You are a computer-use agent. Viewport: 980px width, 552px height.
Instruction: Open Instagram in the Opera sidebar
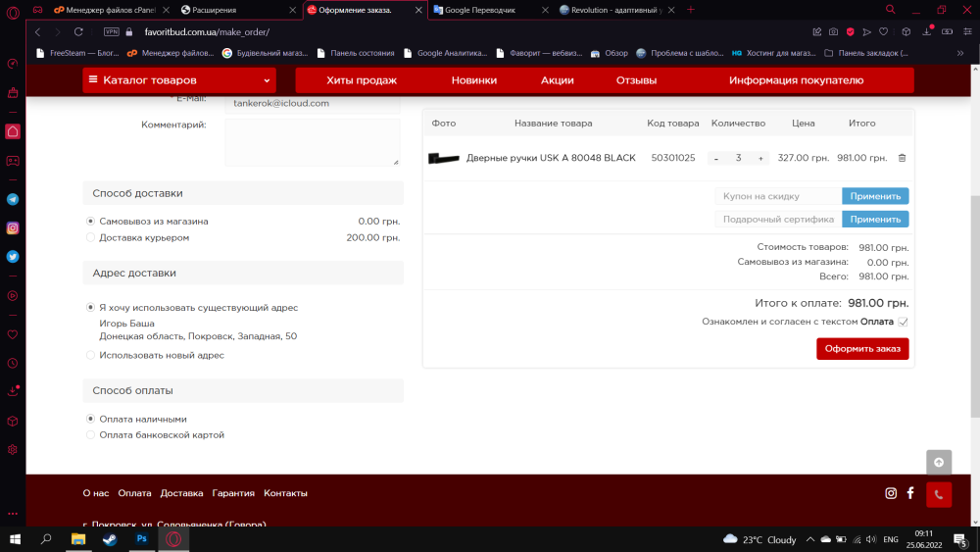13,227
